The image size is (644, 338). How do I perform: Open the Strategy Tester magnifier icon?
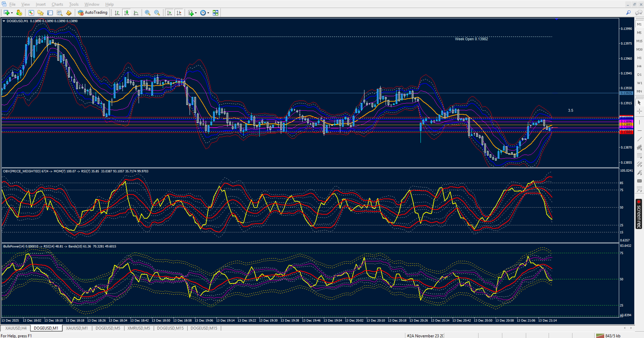(59, 13)
